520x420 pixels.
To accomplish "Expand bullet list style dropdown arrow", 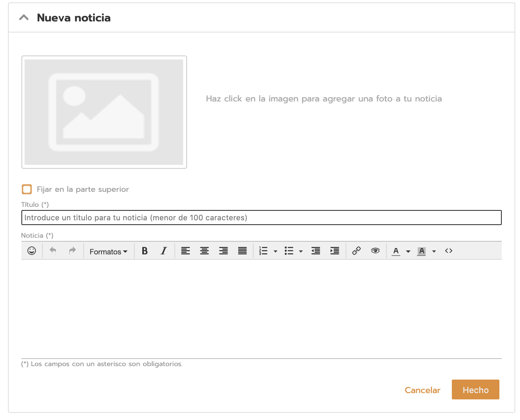I will 301,251.
